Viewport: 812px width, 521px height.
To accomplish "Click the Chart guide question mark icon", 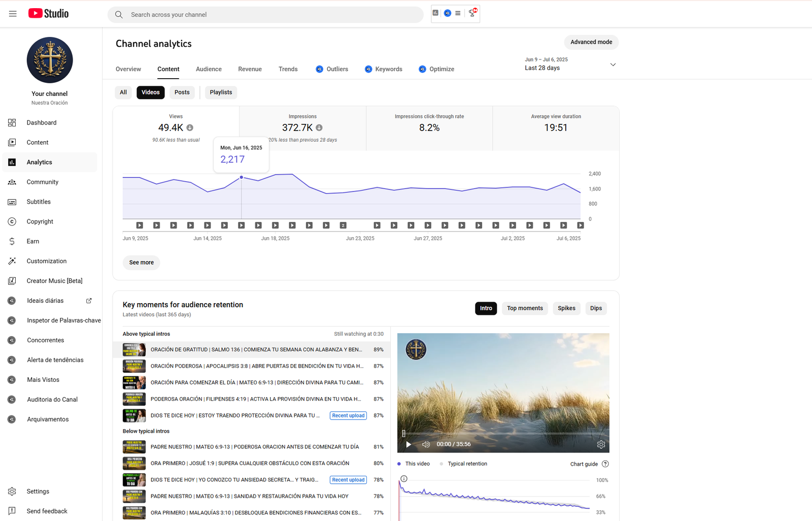I will [x=605, y=464].
